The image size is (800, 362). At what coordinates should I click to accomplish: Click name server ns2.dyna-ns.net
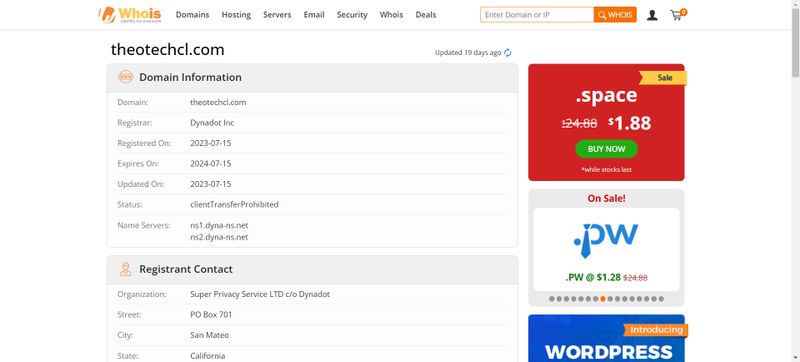pos(219,237)
